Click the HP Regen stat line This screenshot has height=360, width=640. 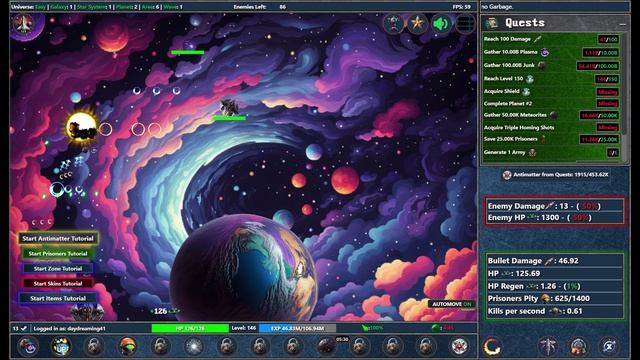tap(555, 286)
